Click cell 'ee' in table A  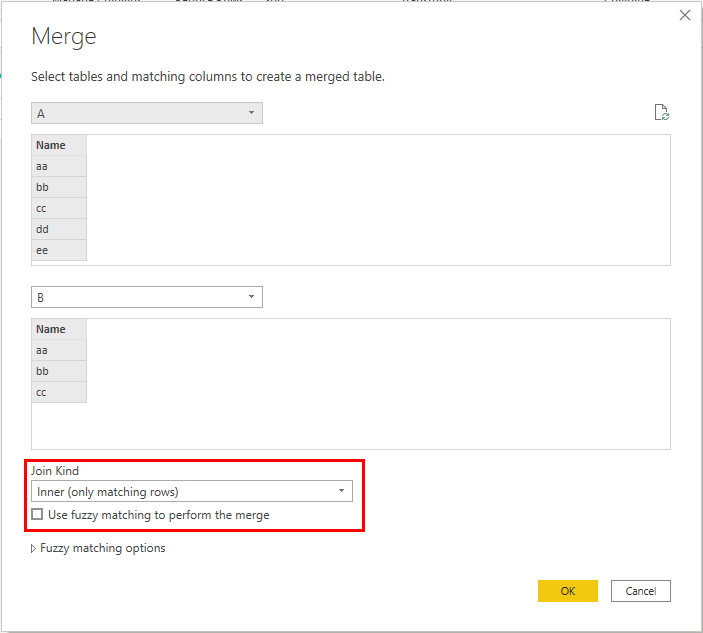(59, 250)
